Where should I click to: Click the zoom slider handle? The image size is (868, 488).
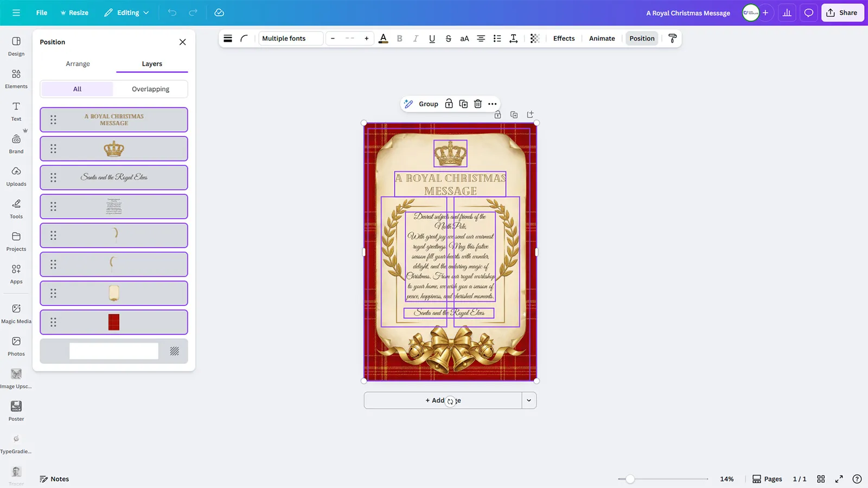(x=630, y=479)
